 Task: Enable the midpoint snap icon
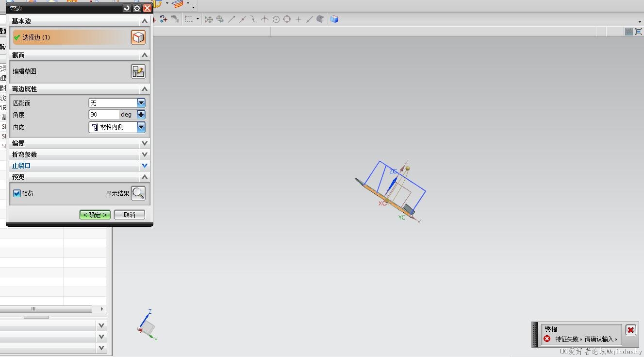point(243,19)
